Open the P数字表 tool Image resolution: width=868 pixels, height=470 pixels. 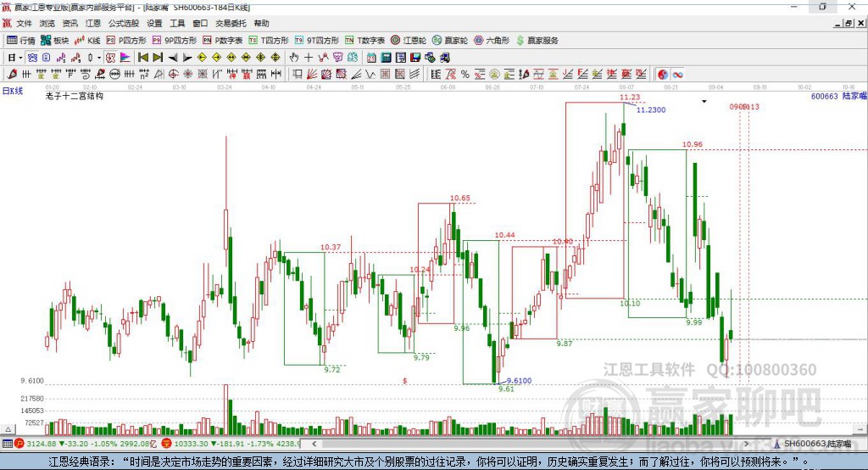(x=223, y=41)
